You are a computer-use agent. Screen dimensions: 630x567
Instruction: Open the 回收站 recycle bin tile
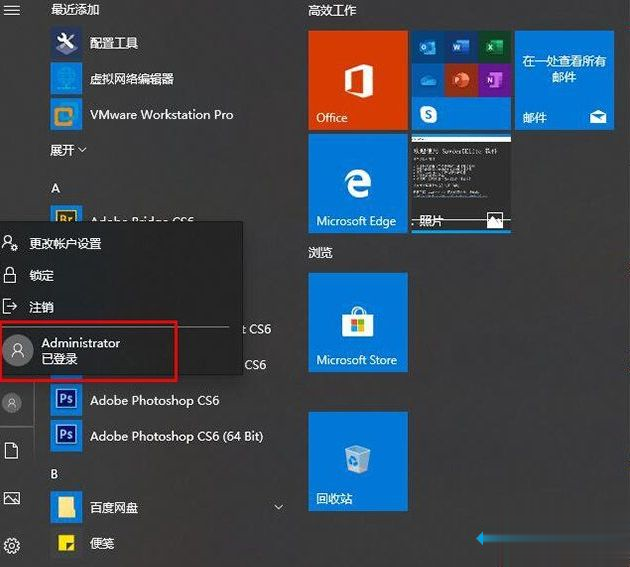[x=358, y=461]
